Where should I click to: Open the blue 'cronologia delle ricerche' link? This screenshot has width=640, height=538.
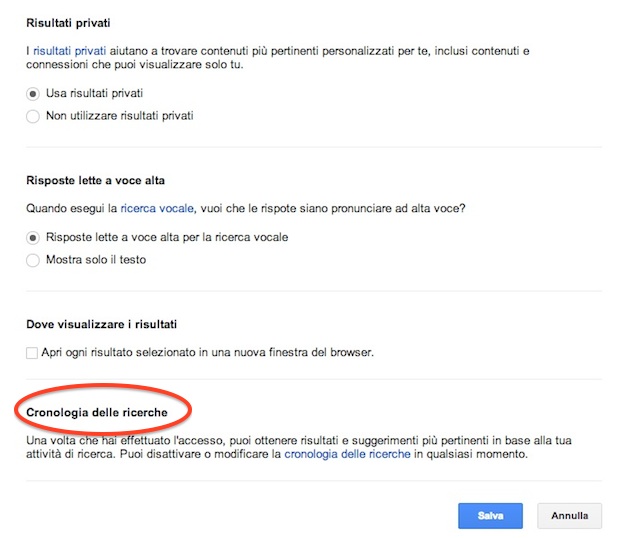pyautogui.click(x=347, y=454)
